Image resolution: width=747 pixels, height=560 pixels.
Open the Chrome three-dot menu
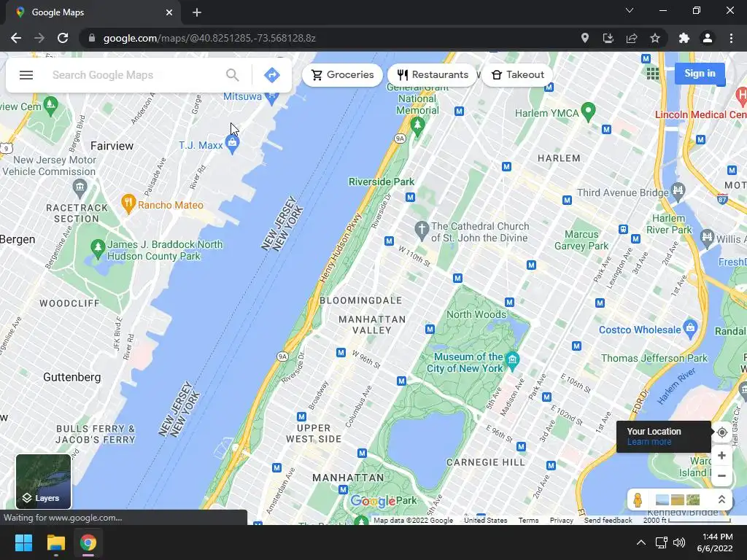(x=731, y=38)
